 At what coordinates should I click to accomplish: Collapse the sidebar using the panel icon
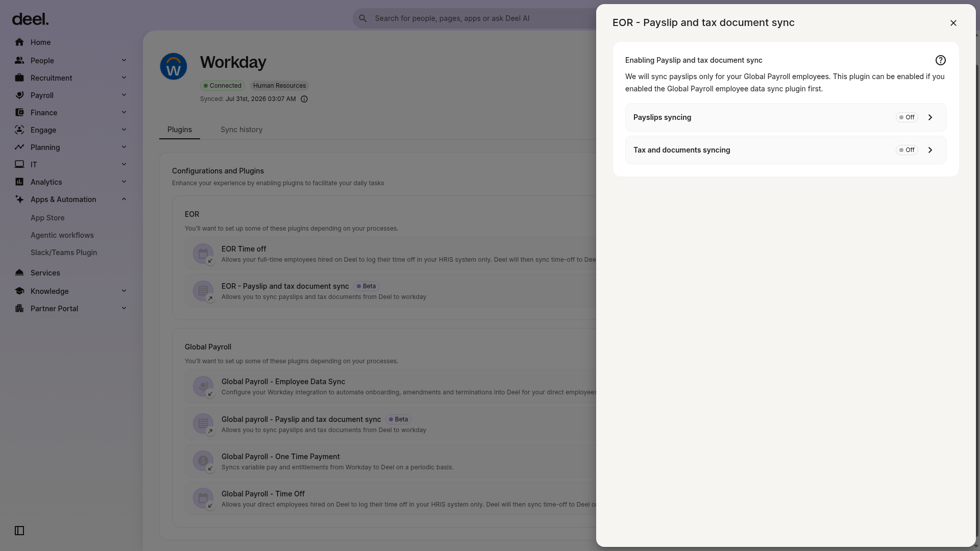pyautogui.click(x=19, y=531)
